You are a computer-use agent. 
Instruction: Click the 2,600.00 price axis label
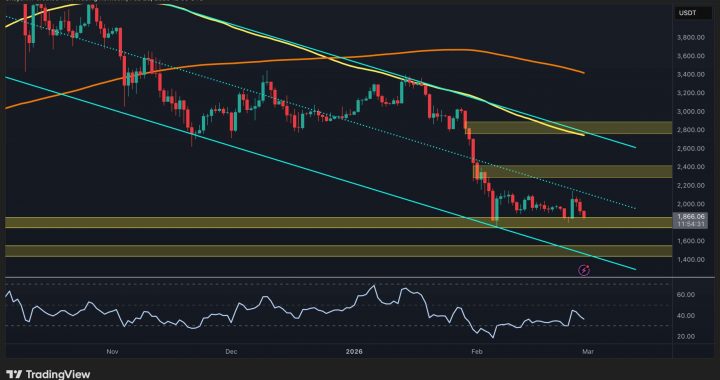pos(692,149)
